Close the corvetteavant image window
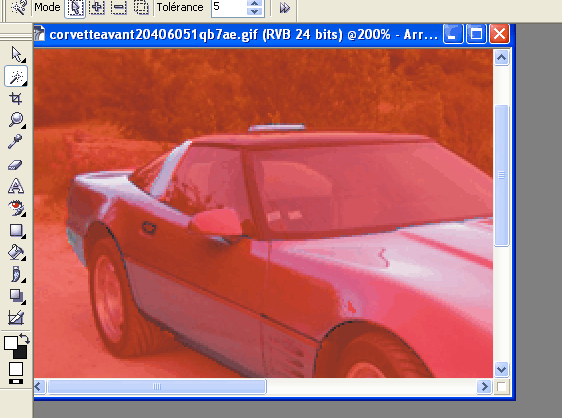 [499, 34]
